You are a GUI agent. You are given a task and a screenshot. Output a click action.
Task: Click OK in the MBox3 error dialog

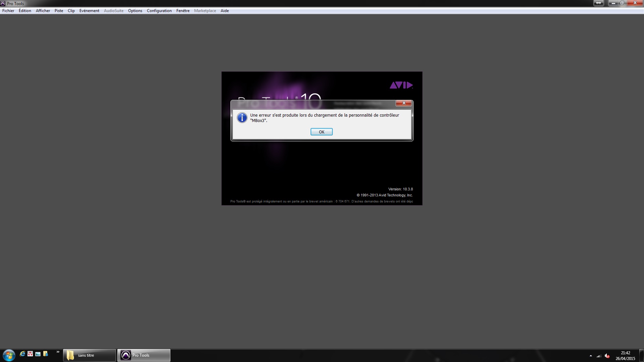click(321, 132)
